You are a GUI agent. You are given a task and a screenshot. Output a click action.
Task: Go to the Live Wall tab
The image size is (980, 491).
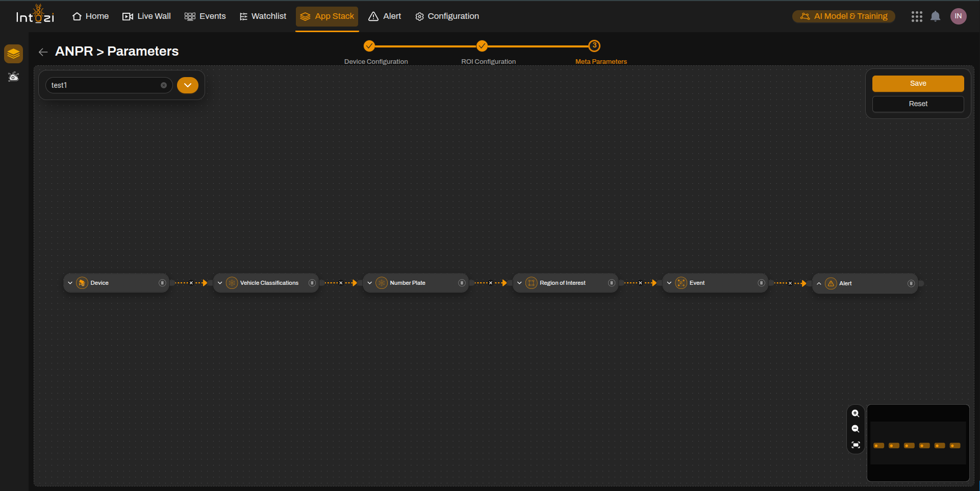pyautogui.click(x=147, y=16)
